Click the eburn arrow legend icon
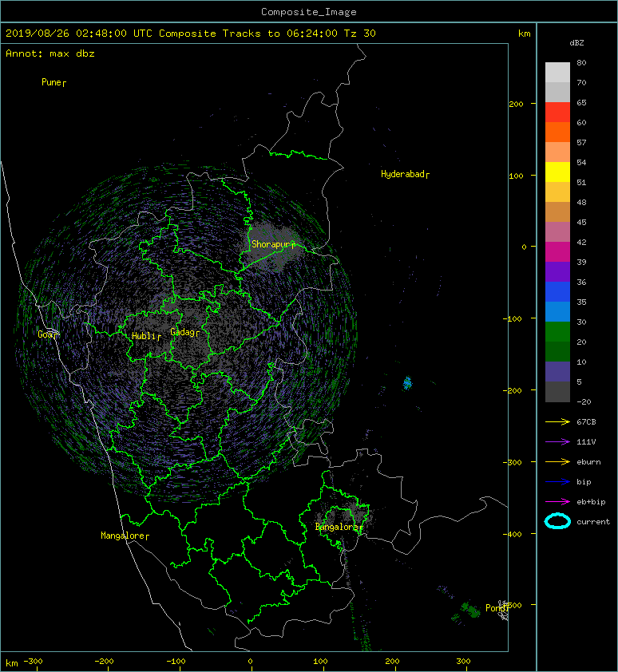The width and height of the screenshot is (618, 672). [557, 462]
